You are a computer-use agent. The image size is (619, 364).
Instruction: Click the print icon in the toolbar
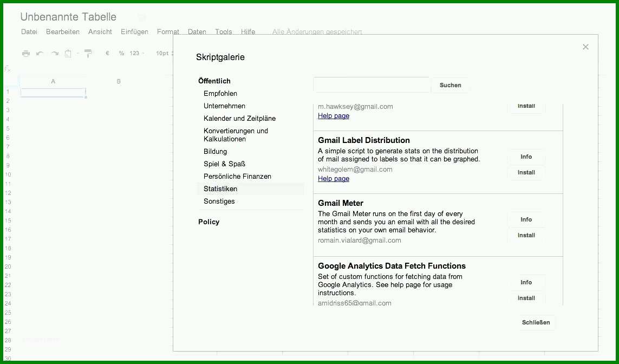[25, 53]
